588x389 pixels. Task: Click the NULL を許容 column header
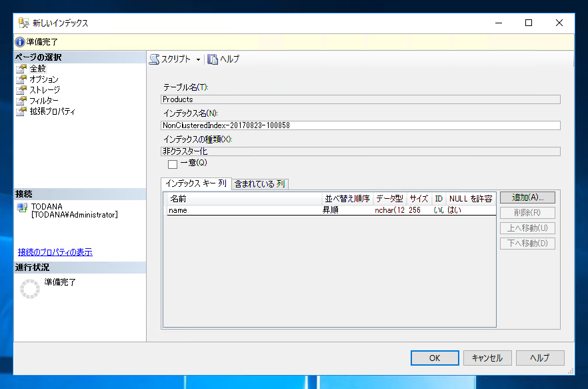[471, 199]
